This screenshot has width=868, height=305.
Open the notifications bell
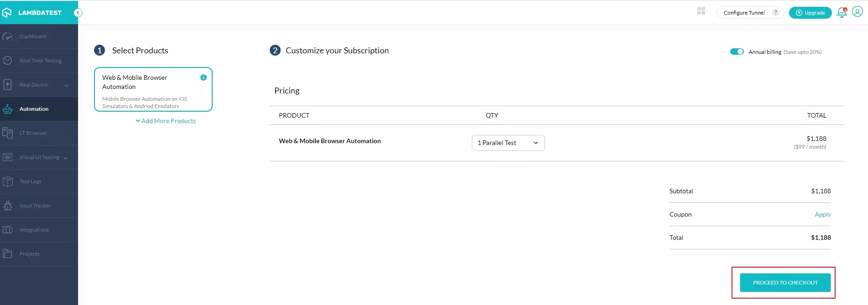click(x=842, y=13)
